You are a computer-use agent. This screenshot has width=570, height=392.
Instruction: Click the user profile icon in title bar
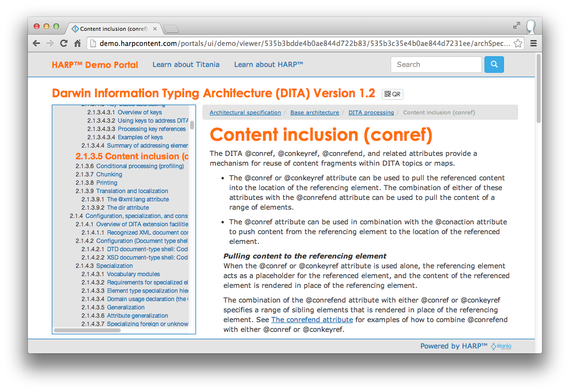[531, 26]
